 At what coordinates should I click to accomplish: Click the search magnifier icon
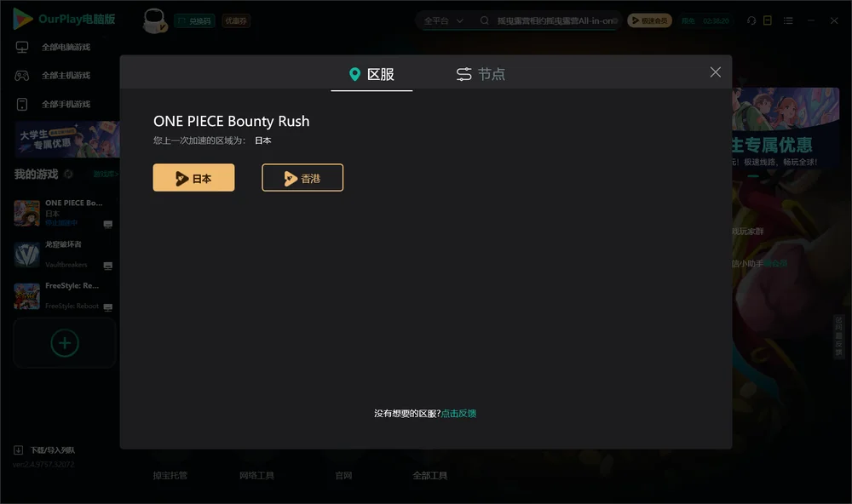(x=484, y=20)
